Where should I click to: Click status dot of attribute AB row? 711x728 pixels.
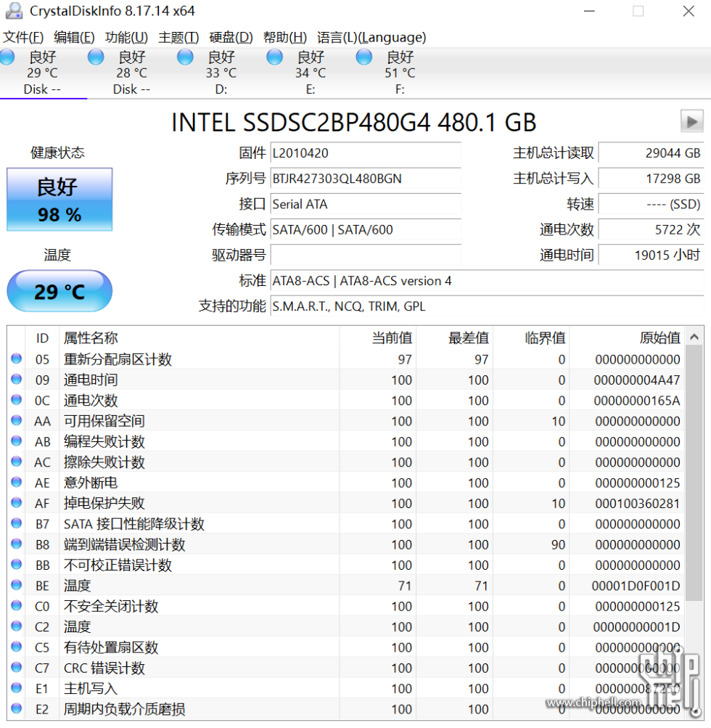click(16, 441)
